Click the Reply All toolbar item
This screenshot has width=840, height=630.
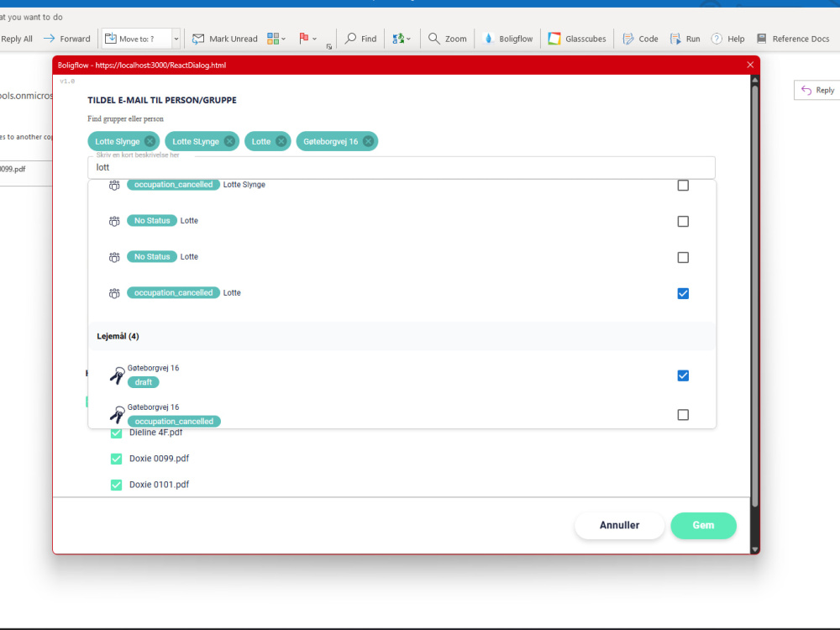pyautogui.click(x=16, y=39)
